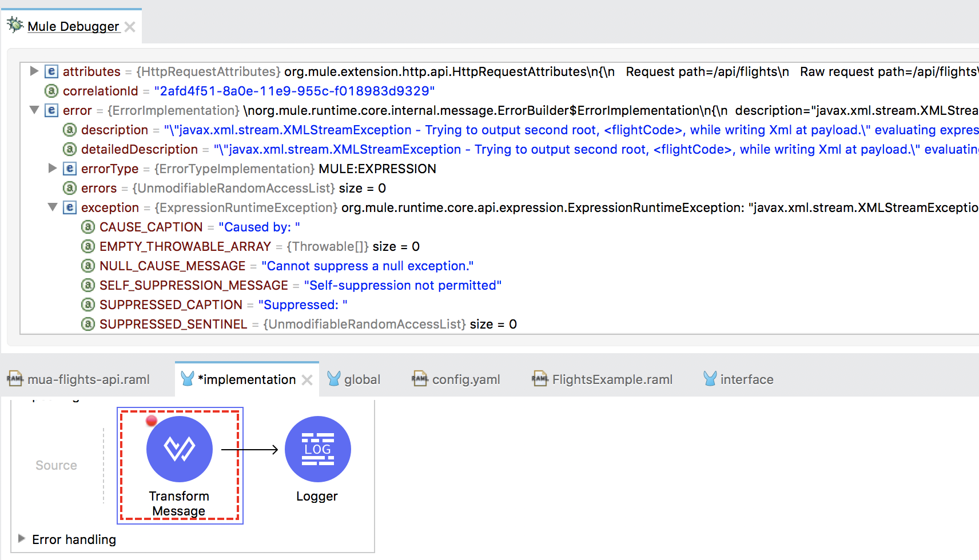The height and width of the screenshot is (560, 979).
Task: Collapse the error tree node
Action: (x=34, y=110)
